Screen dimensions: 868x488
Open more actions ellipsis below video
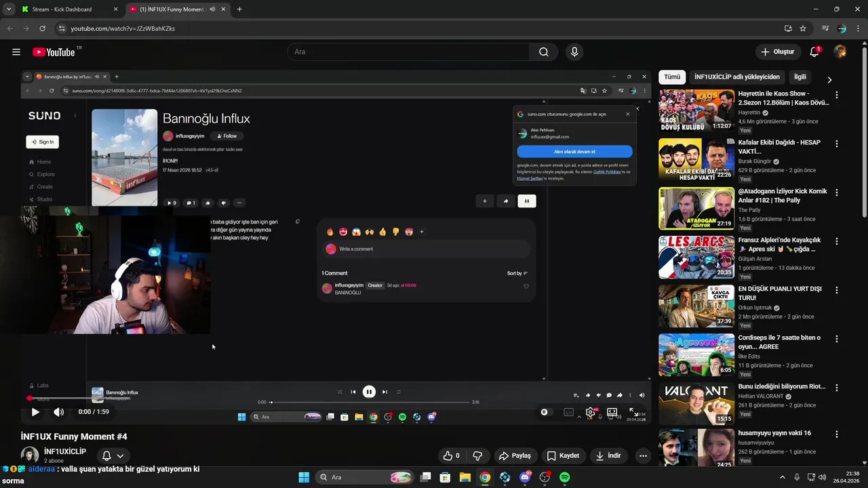pyautogui.click(x=643, y=455)
